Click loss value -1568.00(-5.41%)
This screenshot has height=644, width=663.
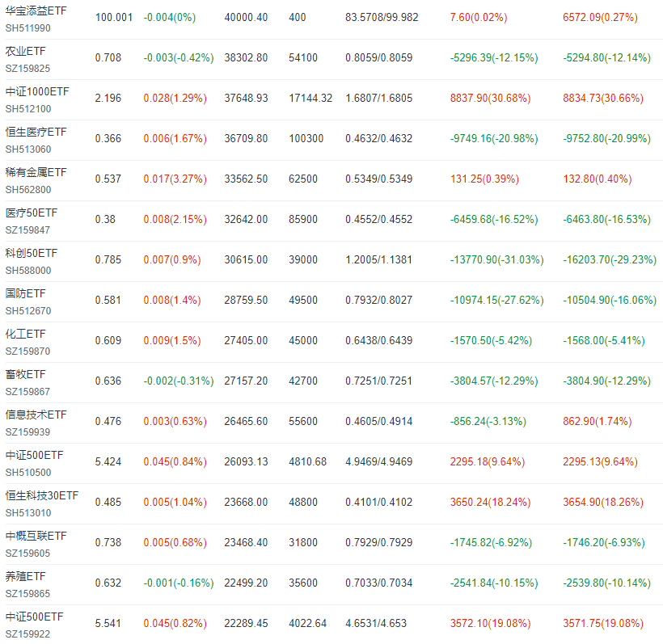pos(604,341)
